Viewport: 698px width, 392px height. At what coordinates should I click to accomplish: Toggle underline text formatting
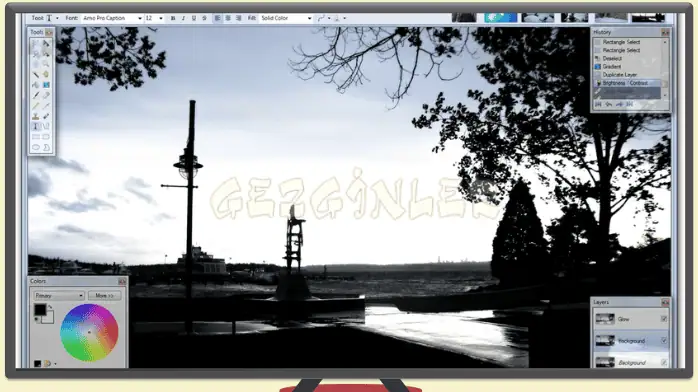(194, 18)
